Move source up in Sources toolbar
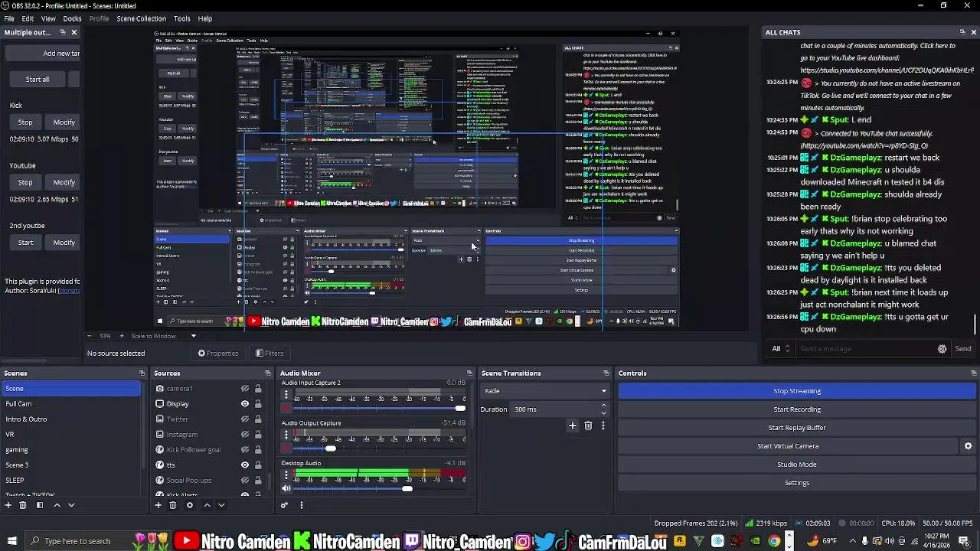This screenshot has height=551, width=980. click(x=207, y=505)
